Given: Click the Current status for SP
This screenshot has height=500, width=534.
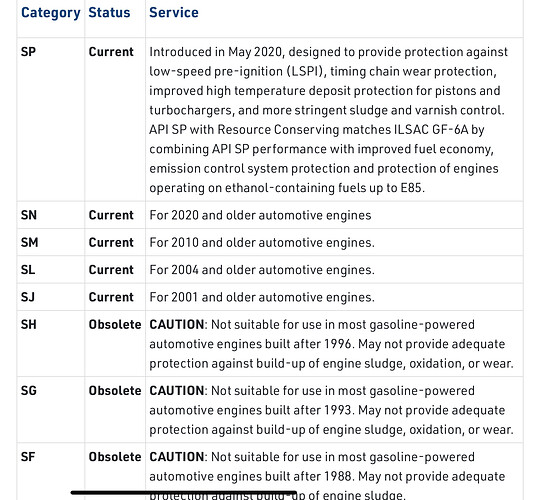Looking at the screenshot, I should [x=111, y=52].
